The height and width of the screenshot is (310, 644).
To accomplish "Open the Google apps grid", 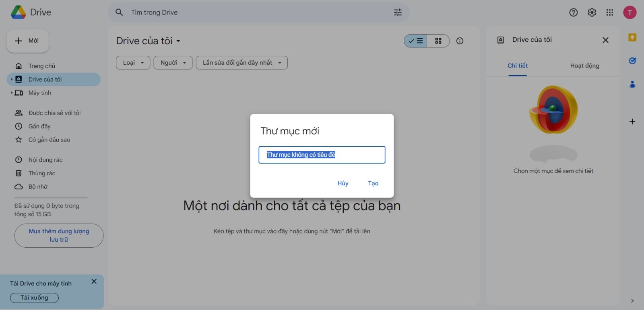I will [610, 12].
